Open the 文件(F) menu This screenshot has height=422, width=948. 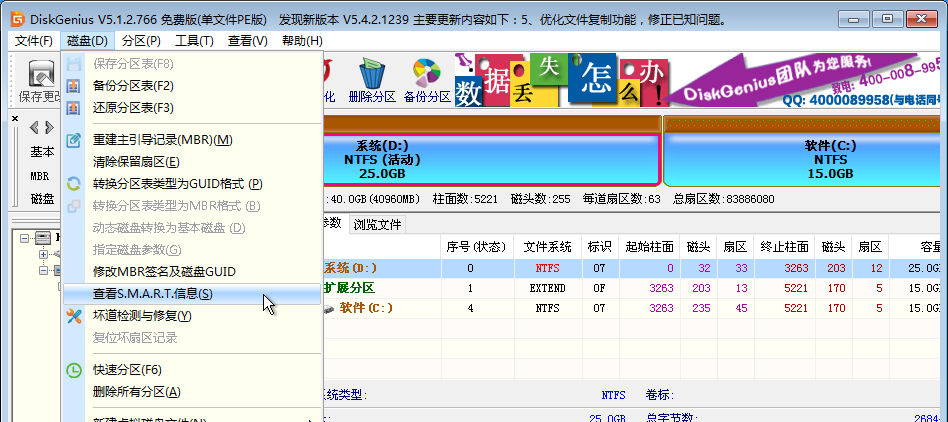pos(34,40)
